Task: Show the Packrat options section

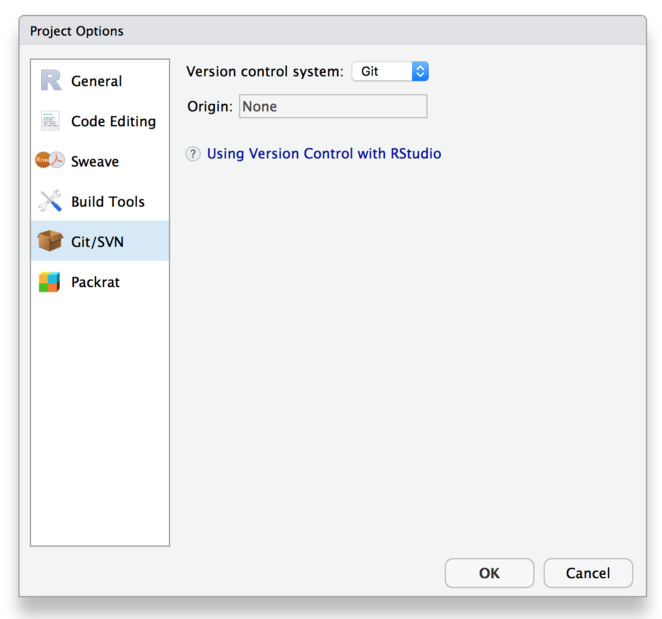Action: [95, 282]
